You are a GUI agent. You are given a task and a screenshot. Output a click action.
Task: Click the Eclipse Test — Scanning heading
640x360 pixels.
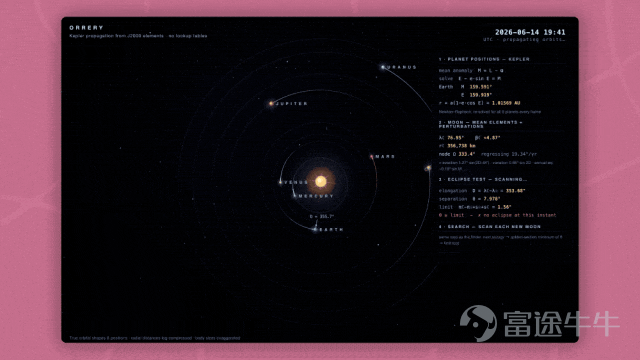tap(483, 179)
